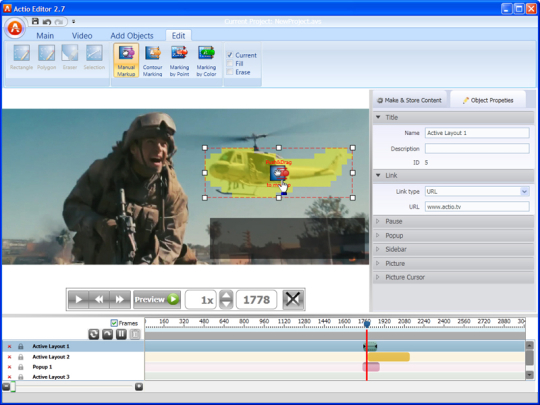Activate the Marking by Point tool
The image size is (540, 405).
(x=179, y=60)
